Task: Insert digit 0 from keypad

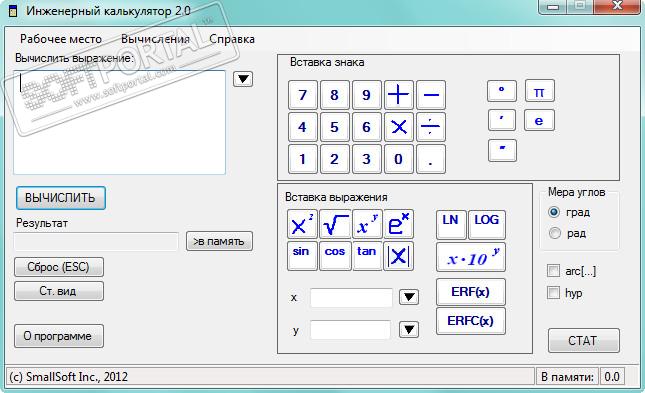Action: tap(399, 159)
